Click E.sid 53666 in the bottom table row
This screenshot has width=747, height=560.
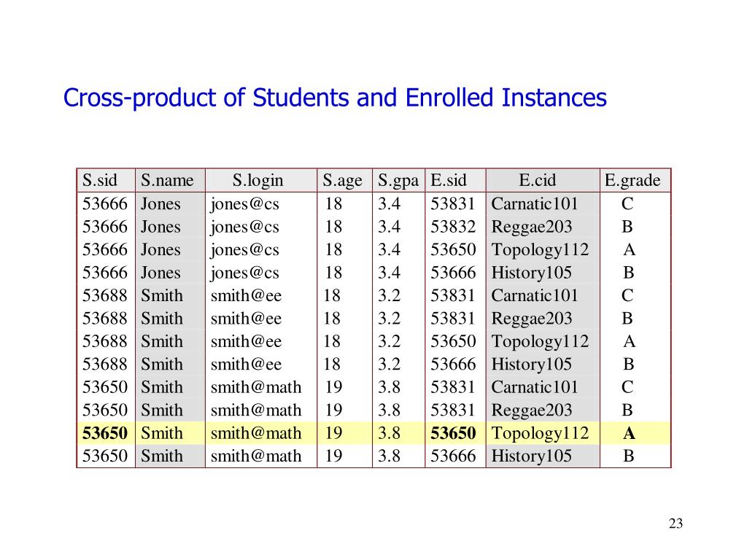(453, 456)
